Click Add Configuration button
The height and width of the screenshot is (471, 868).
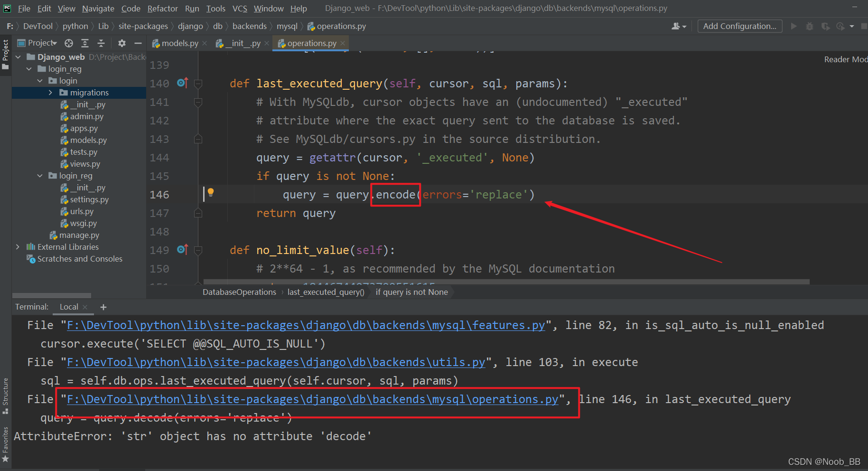(x=740, y=26)
